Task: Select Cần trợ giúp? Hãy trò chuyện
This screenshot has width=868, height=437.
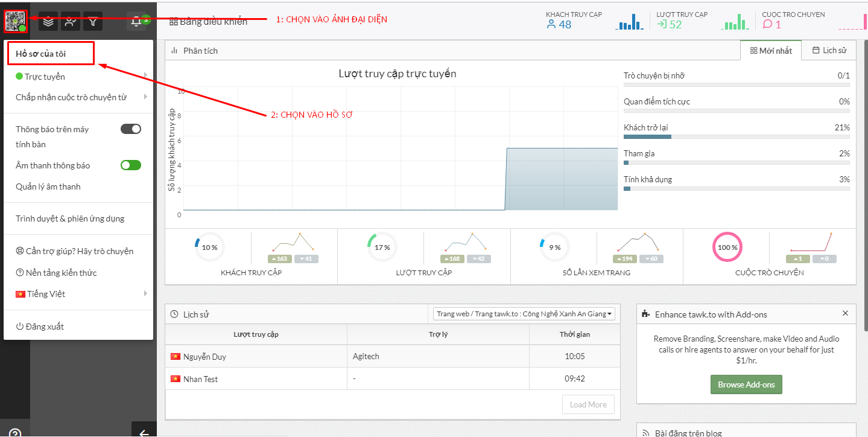Action: click(75, 251)
